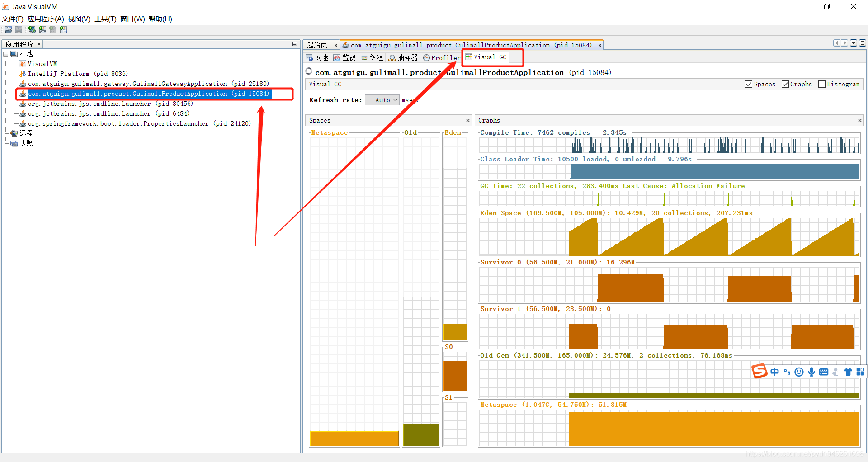Switch to the 起始页 tab
Viewport: 868px width, 462px height.
click(x=317, y=45)
